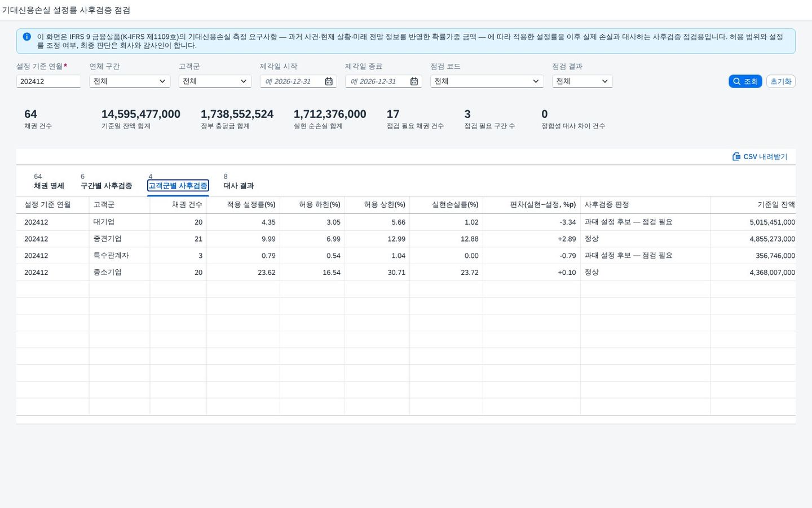Click the 기준일 잔액 column header
Screen dimensions: 812x508
(753, 205)
